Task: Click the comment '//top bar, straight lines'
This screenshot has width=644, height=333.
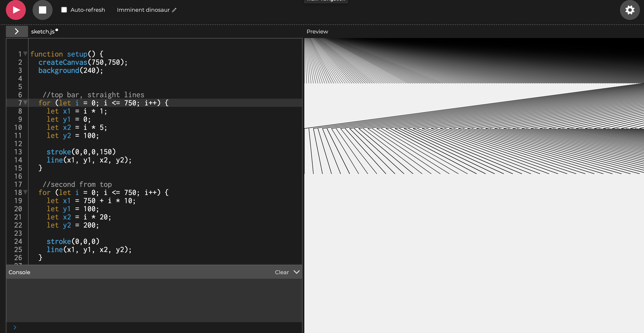Action: point(94,95)
